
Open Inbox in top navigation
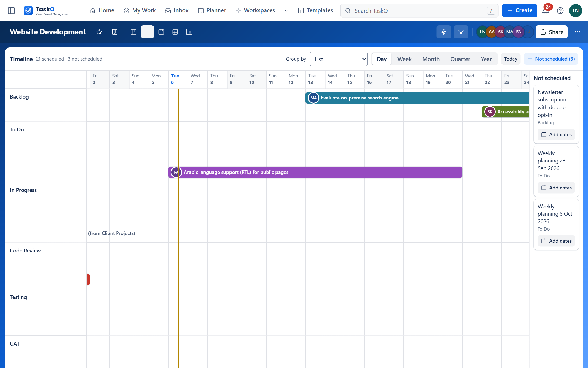point(177,11)
